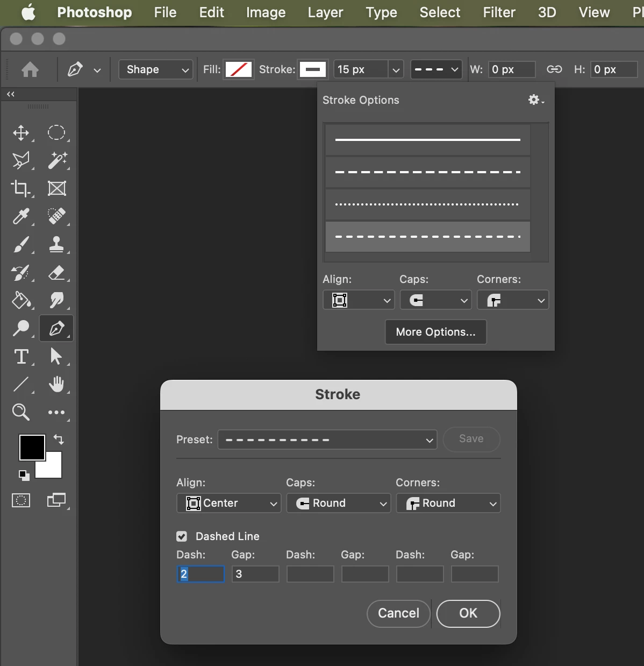Image resolution: width=644 pixels, height=666 pixels.
Task: Open Corners Round dropdown in Stroke dialog
Action: pos(448,503)
